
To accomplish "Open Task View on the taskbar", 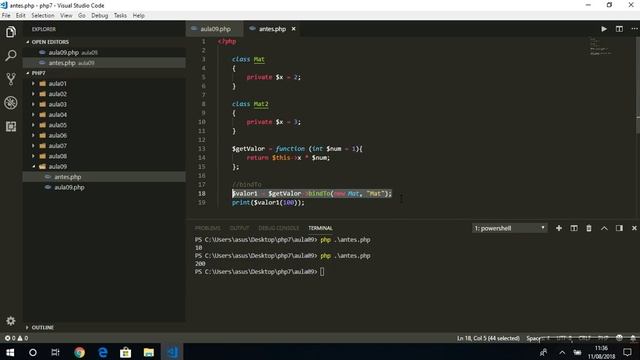I will tap(56, 352).
